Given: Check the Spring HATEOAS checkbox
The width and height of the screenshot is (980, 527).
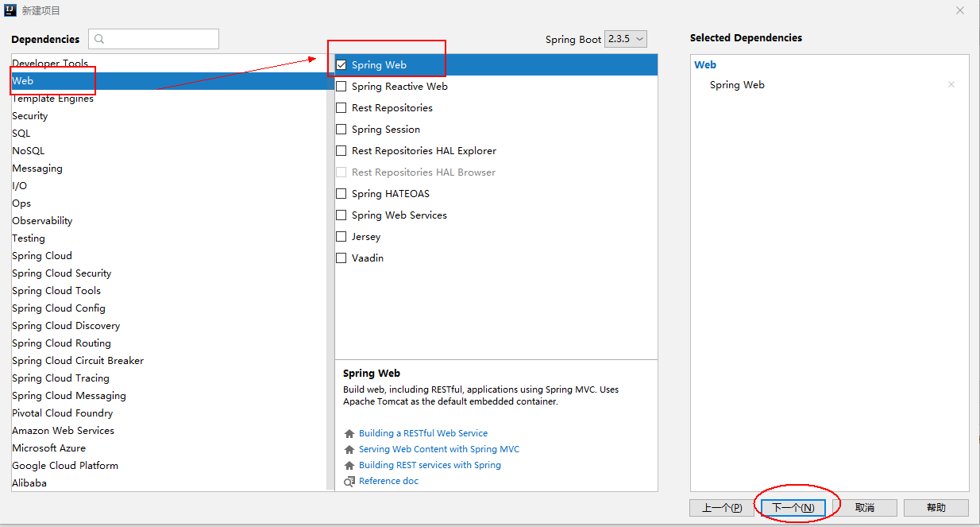Looking at the screenshot, I should (341, 194).
